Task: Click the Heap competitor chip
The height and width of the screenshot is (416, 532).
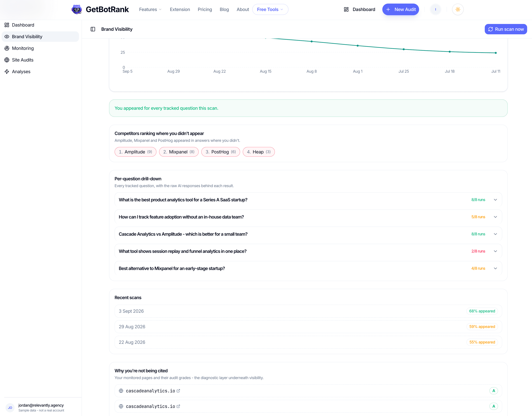Action: pyautogui.click(x=259, y=152)
